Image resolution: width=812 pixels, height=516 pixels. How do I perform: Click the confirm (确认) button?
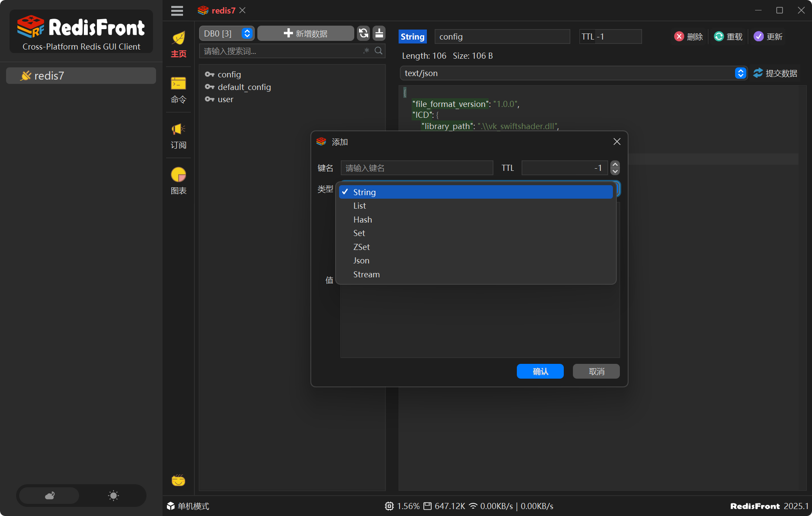[x=540, y=371]
